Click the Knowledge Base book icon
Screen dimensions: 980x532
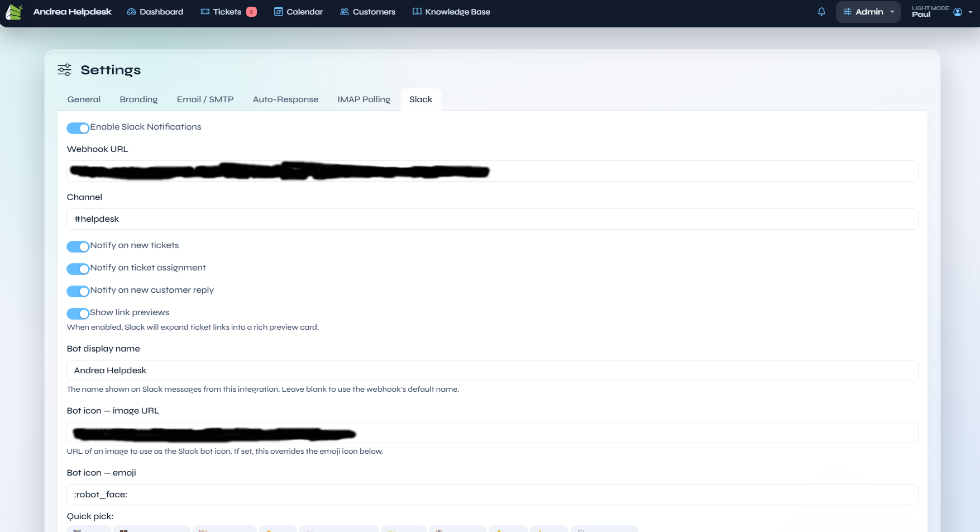417,12
